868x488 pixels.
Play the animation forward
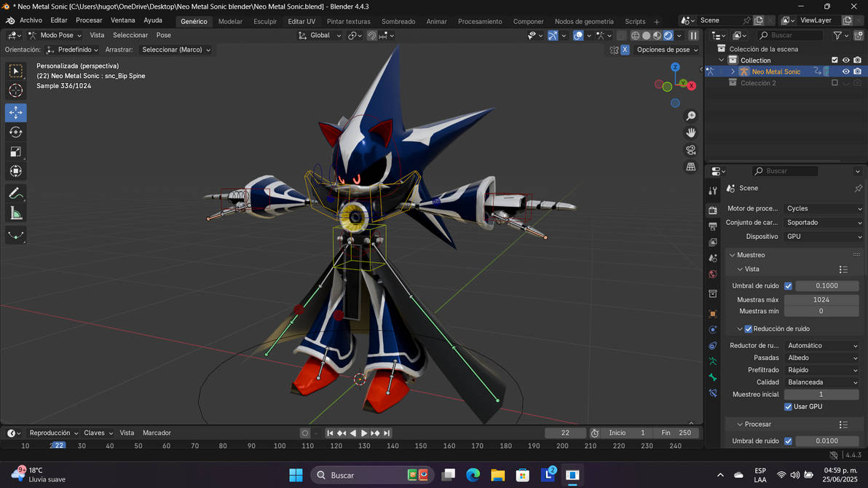pos(363,433)
